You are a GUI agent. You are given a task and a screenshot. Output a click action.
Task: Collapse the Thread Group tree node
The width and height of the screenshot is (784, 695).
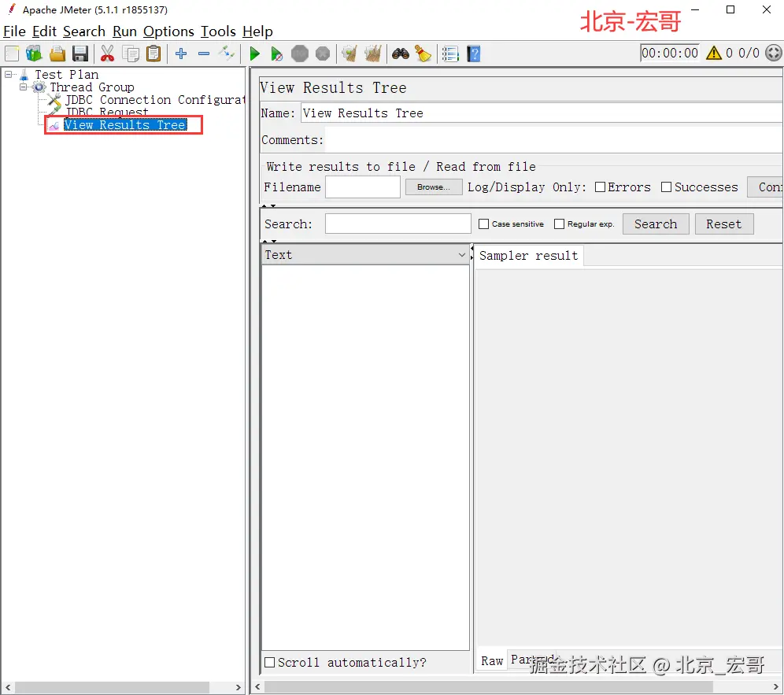24,87
